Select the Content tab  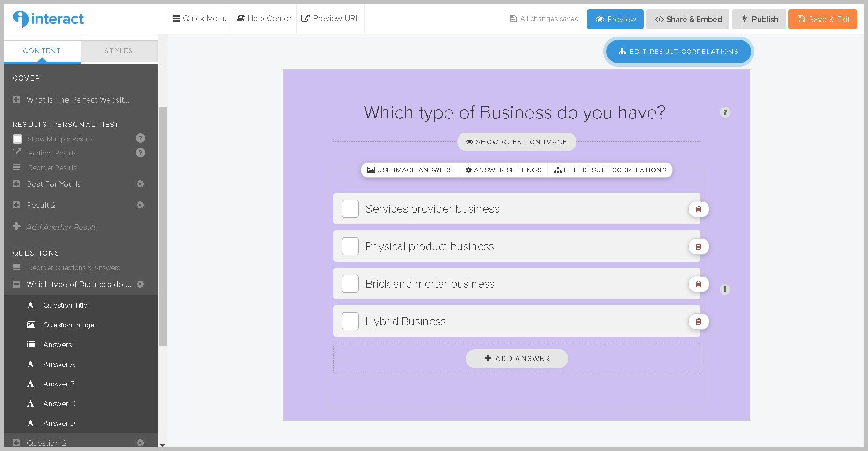click(42, 51)
